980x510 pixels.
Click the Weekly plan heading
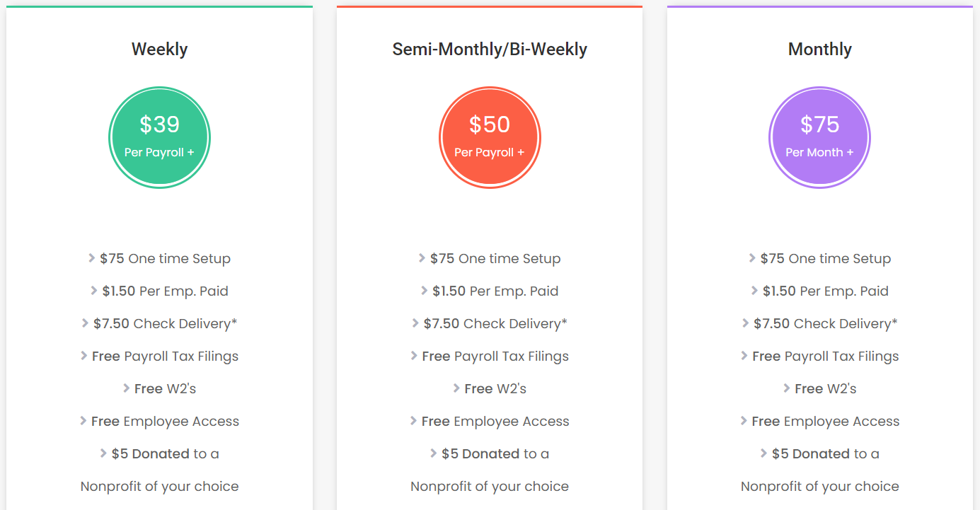(x=159, y=50)
